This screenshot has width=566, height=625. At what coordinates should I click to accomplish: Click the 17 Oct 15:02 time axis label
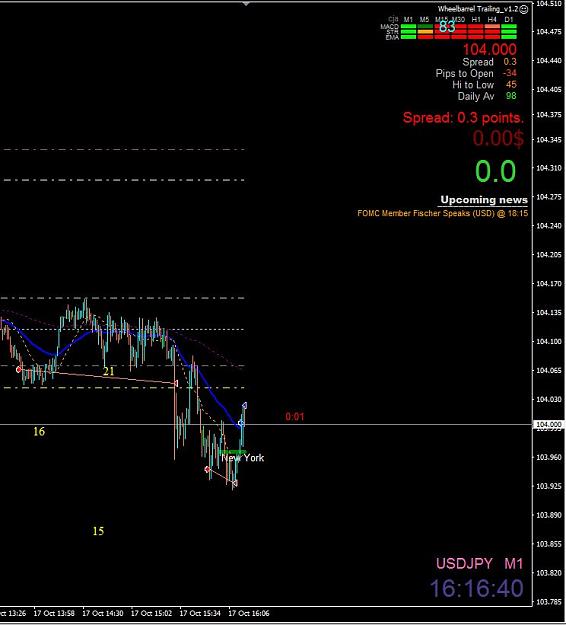click(x=151, y=613)
